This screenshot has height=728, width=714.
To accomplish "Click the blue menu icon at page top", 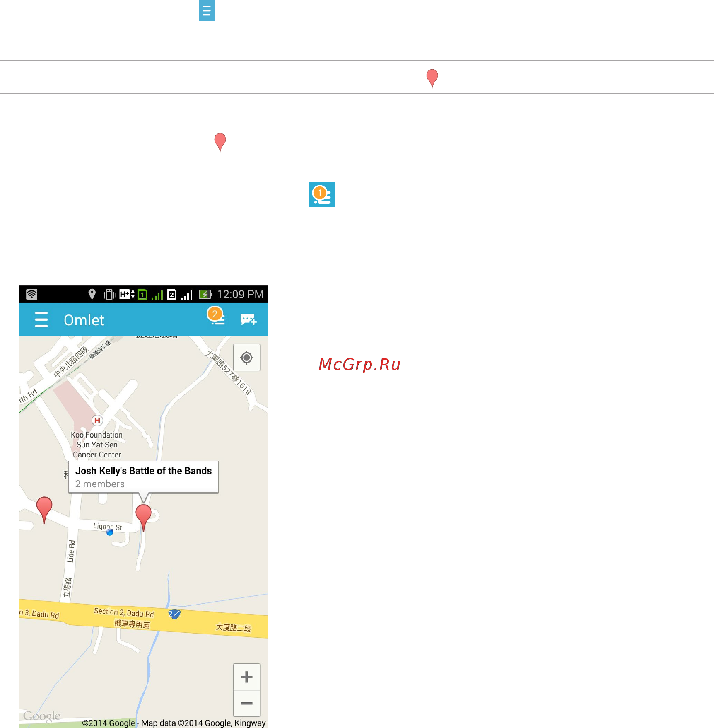I will pyautogui.click(x=207, y=11).
